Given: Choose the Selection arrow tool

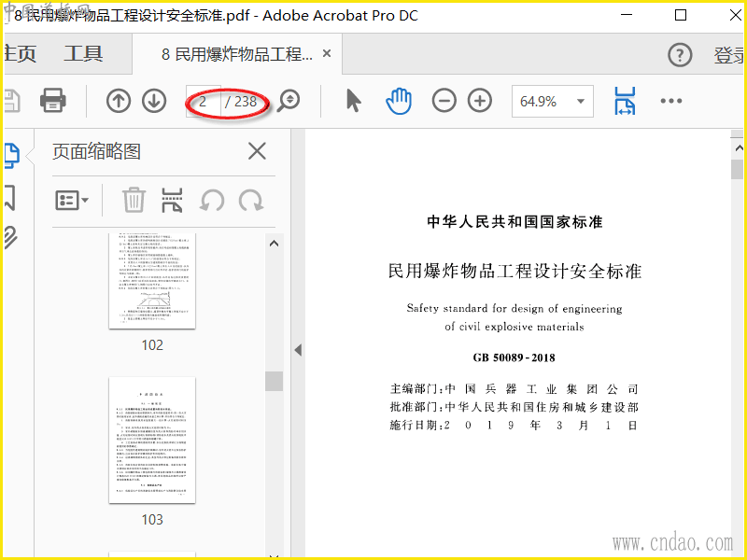Looking at the screenshot, I should [354, 101].
